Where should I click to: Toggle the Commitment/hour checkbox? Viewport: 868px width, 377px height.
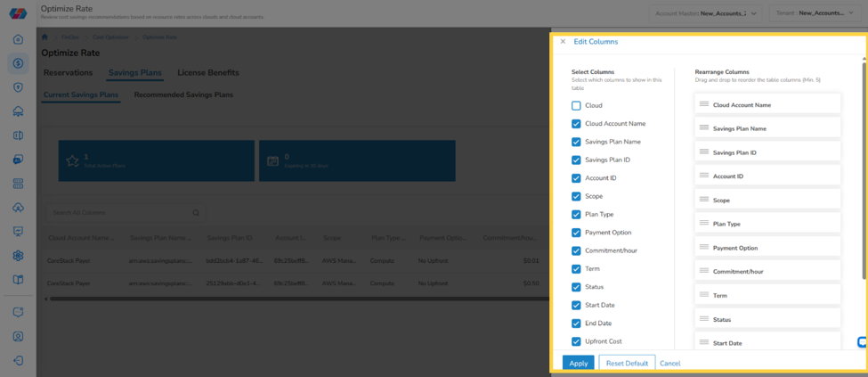576,250
